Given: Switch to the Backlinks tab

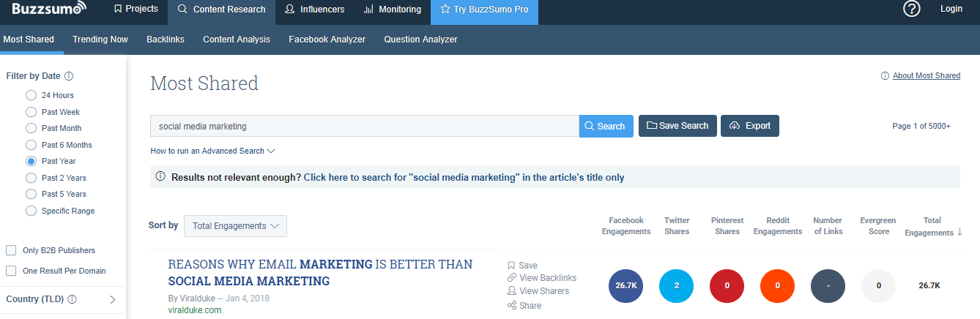Looking at the screenshot, I should coord(166,40).
